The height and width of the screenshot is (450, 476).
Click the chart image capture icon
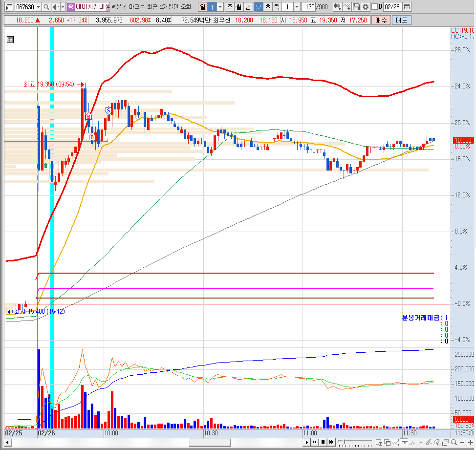[x=445, y=442]
